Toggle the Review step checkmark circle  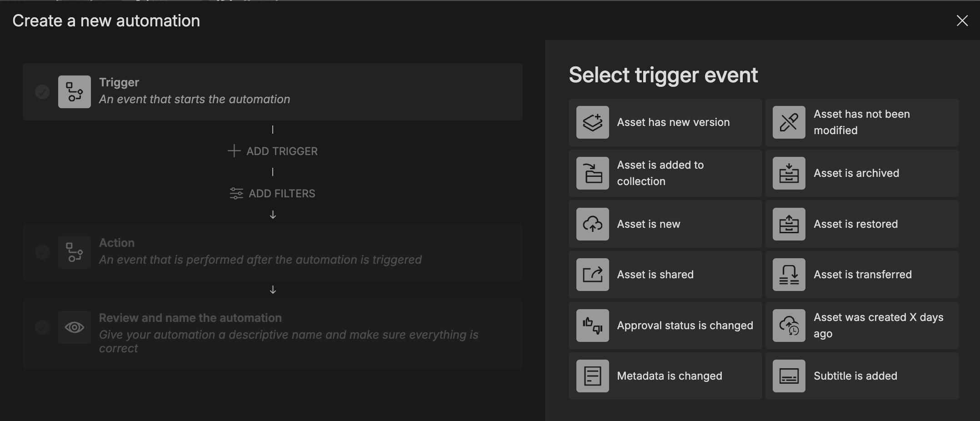point(42,327)
